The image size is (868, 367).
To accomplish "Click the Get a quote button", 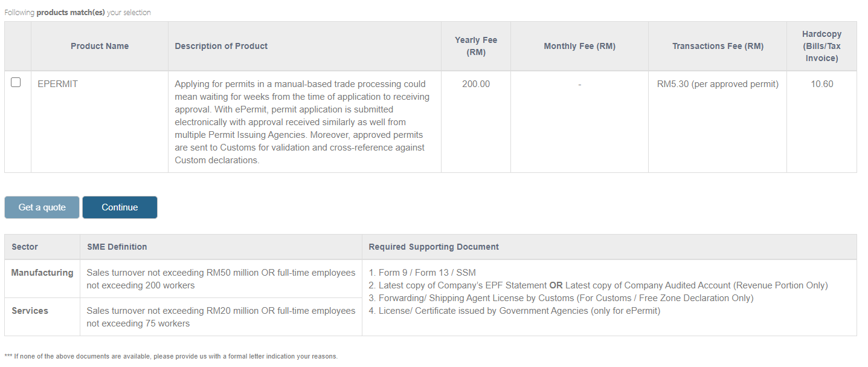I will [42, 207].
